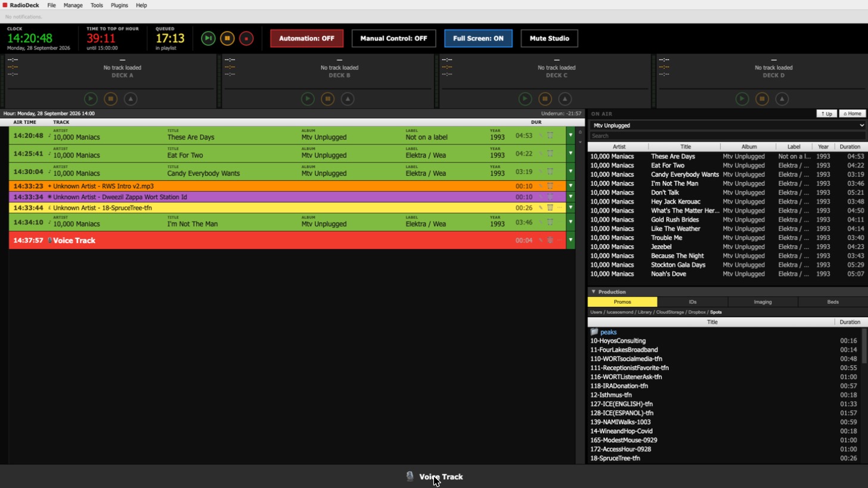
Task: Pause Deck D
Action: pos(761,99)
